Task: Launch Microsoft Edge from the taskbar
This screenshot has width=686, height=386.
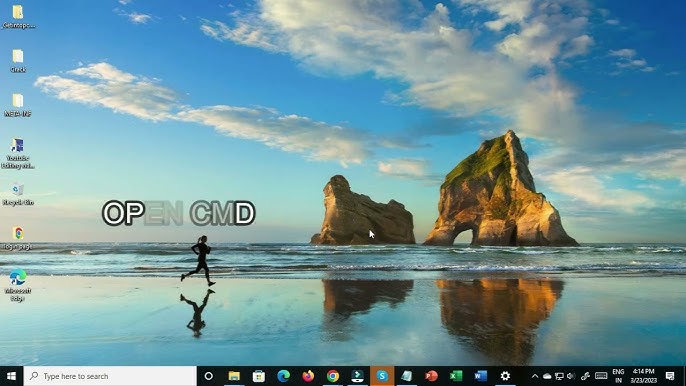Action: [x=284, y=376]
